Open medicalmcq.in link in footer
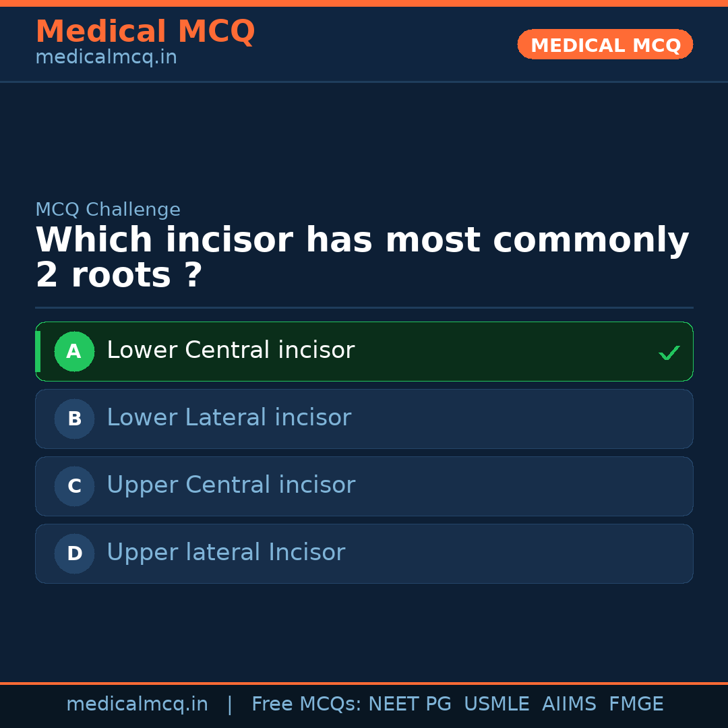The height and width of the screenshot is (728, 728). tap(137, 704)
